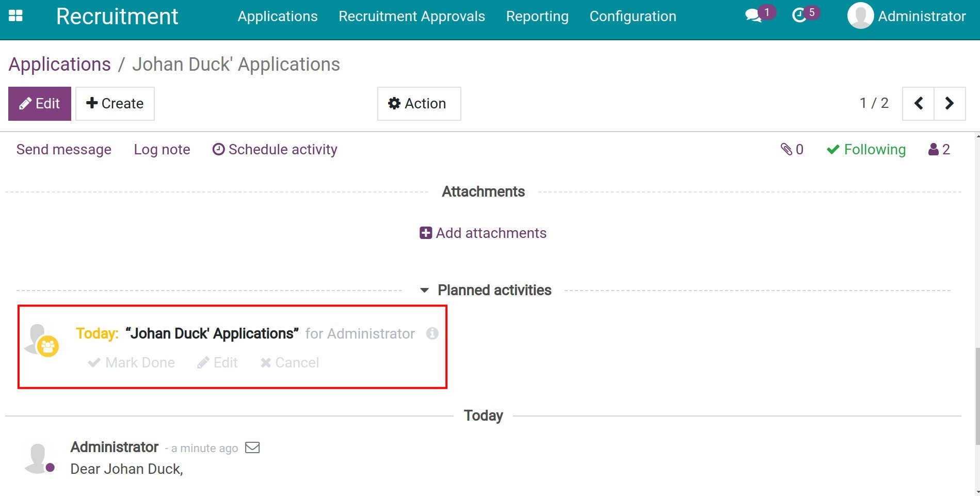This screenshot has width=980, height=496.
Task: Navigate back via the Applications breadcrumb
Action: 59,64
